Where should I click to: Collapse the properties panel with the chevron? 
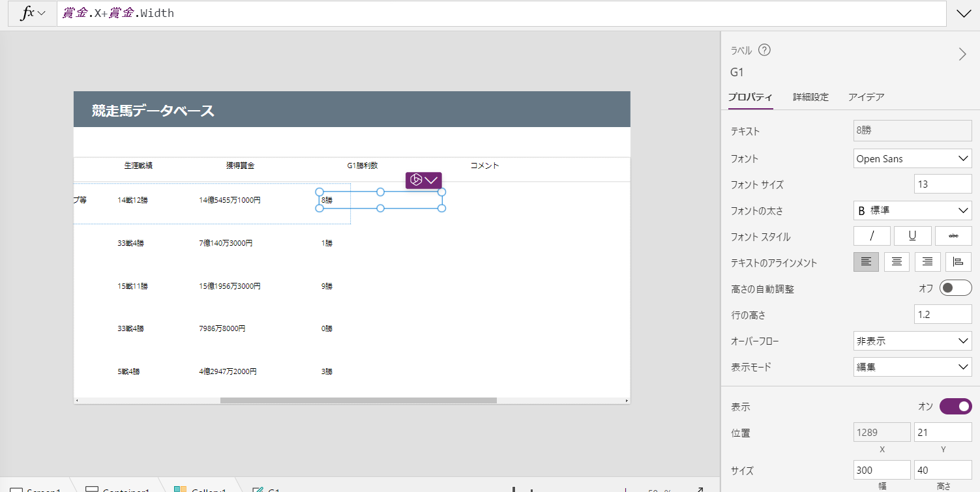pyautogui.click(x=962, y=54)
